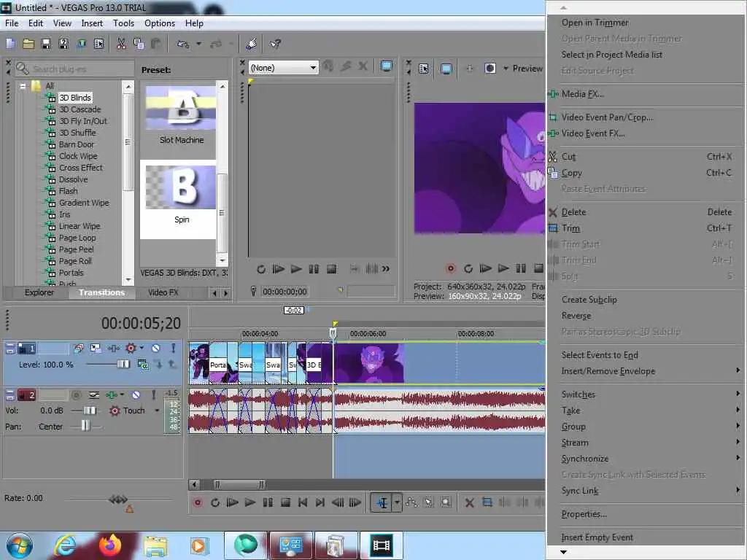Viewport: 747px width, 560px height.
Task: Open the edit tool selection dropdown arrow
Action: 396,502
